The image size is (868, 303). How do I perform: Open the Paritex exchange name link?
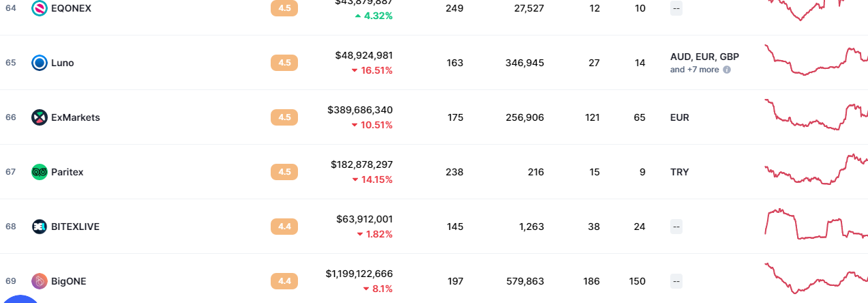point(68,172)
